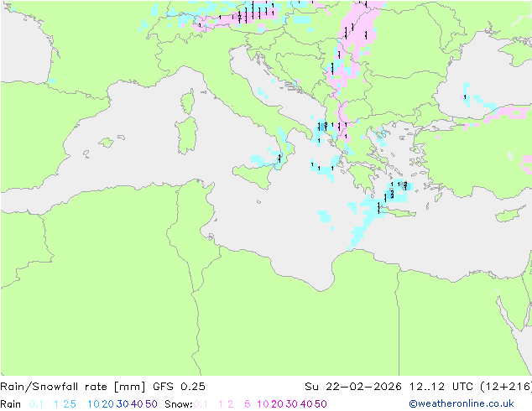Pick the Snow legend value 20
Image resolution: width=532 pixels, height=411 pixels.
pos(277,404)
